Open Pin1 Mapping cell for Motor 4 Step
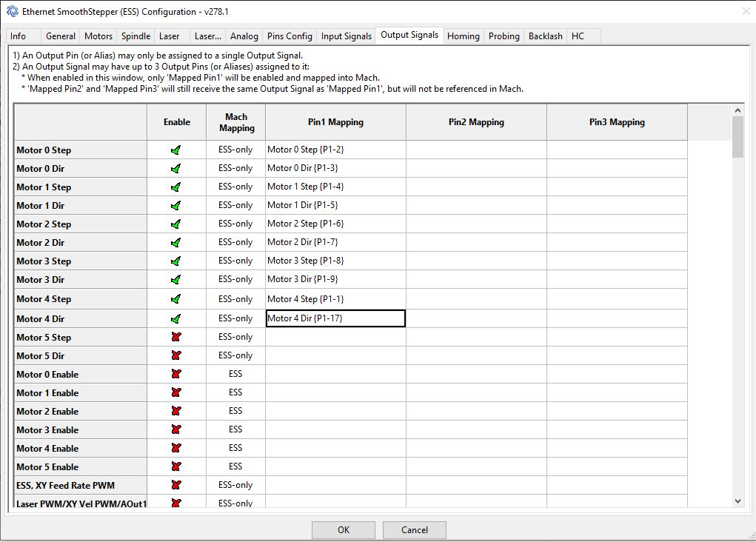This screenshot has width=756, height=542. point(335,299)
